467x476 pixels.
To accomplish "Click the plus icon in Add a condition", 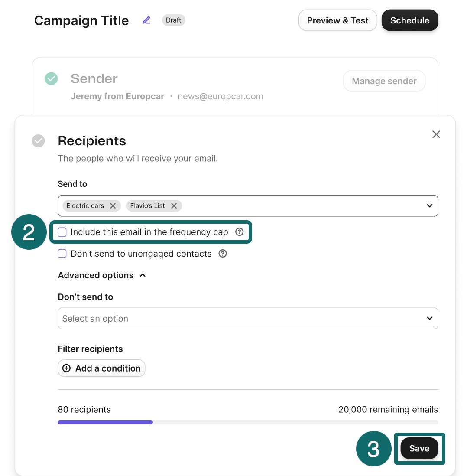I will 66,368.
